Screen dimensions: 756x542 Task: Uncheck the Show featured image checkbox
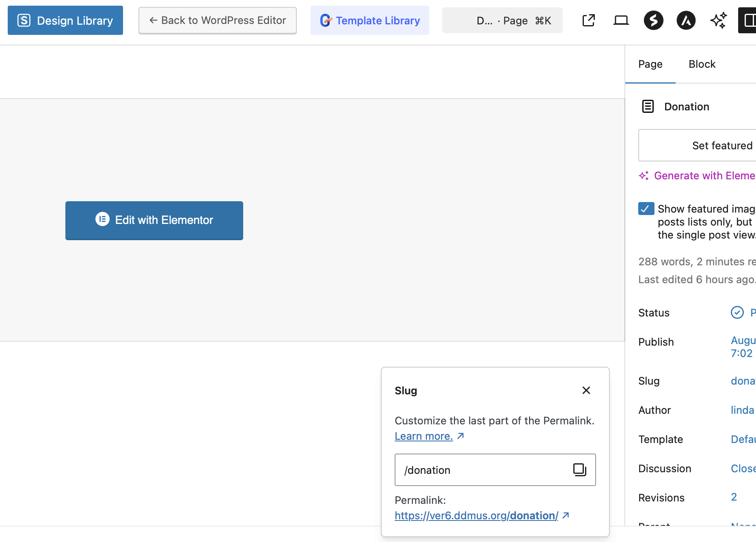[646, 209]
